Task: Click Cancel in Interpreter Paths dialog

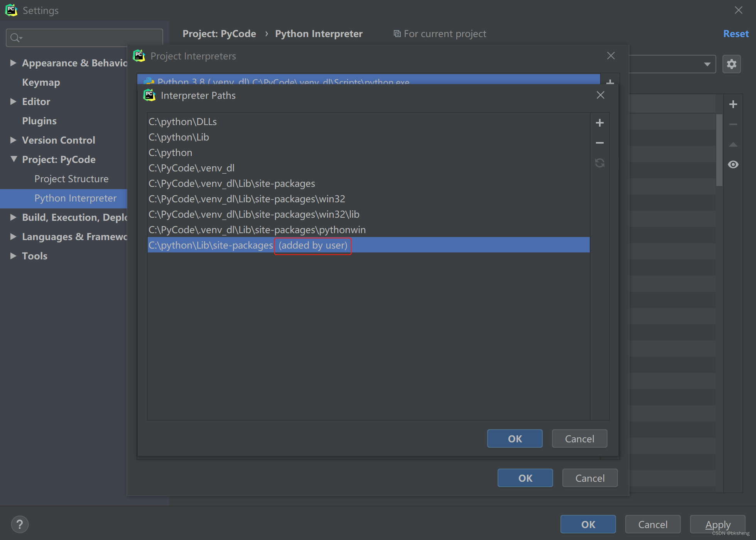Action: tap(579, 438)
